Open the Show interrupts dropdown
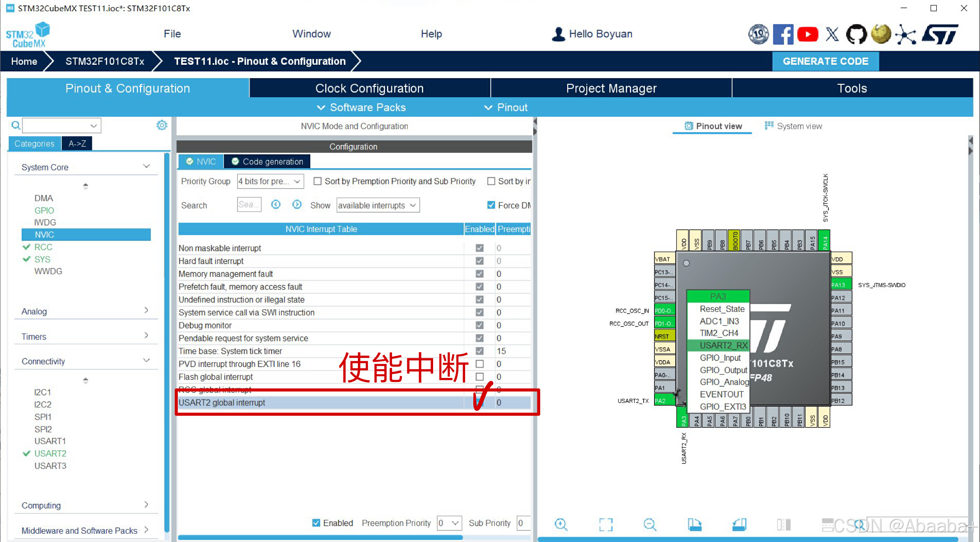The image size is (980, 542). [x=377, y=205]
